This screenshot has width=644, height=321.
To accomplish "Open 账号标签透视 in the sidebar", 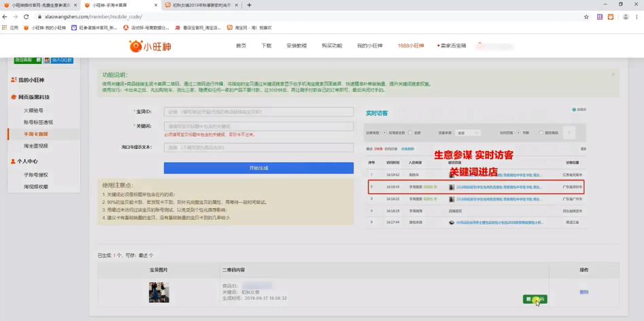I will coord(38,122).
